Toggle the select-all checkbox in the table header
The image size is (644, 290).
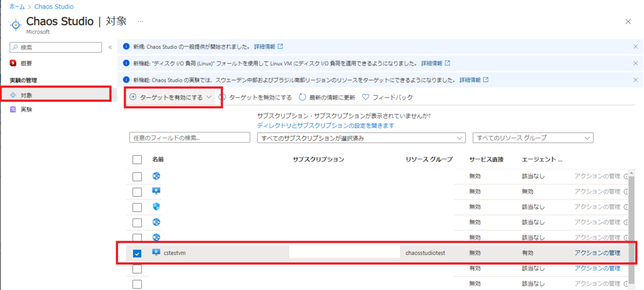[x=137, y=160]
